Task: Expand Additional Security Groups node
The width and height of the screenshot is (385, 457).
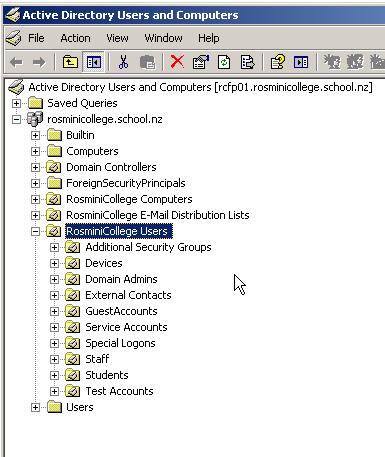Action: (54, 247)
